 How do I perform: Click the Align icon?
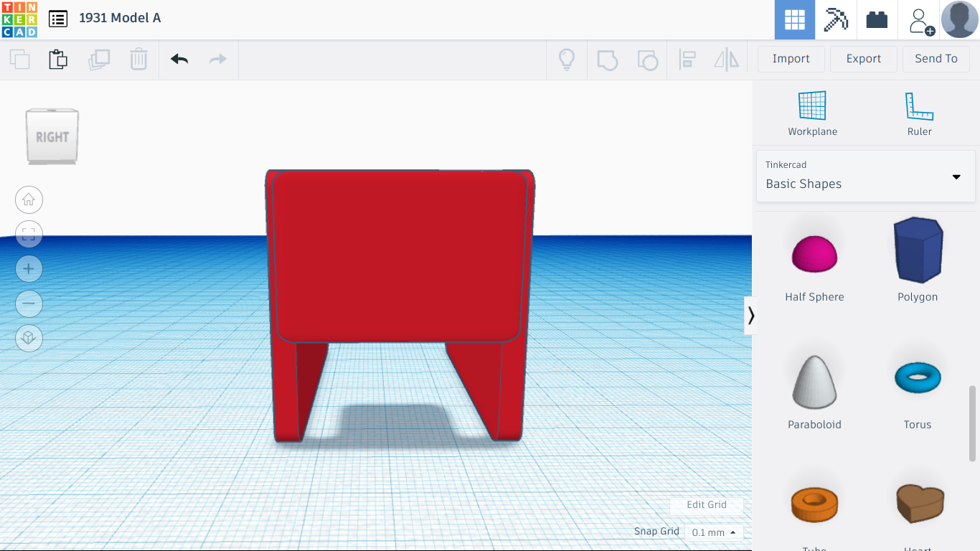pos(687,60)
